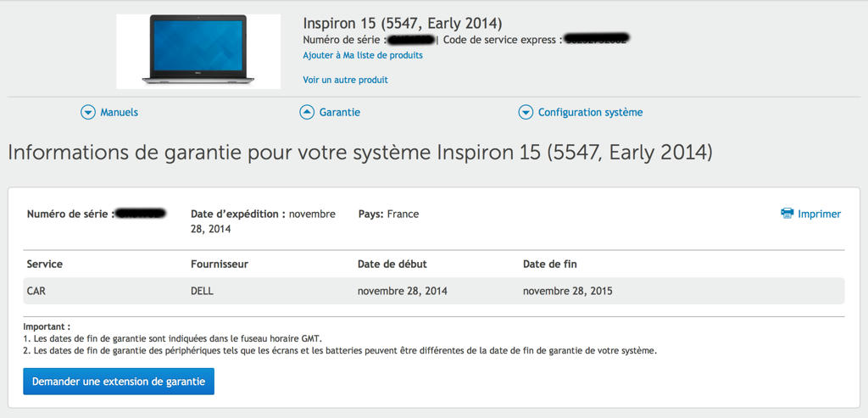Expand the Manuels section arrow icon
This screenshot has width=868, height=418.
pos(88,113)
